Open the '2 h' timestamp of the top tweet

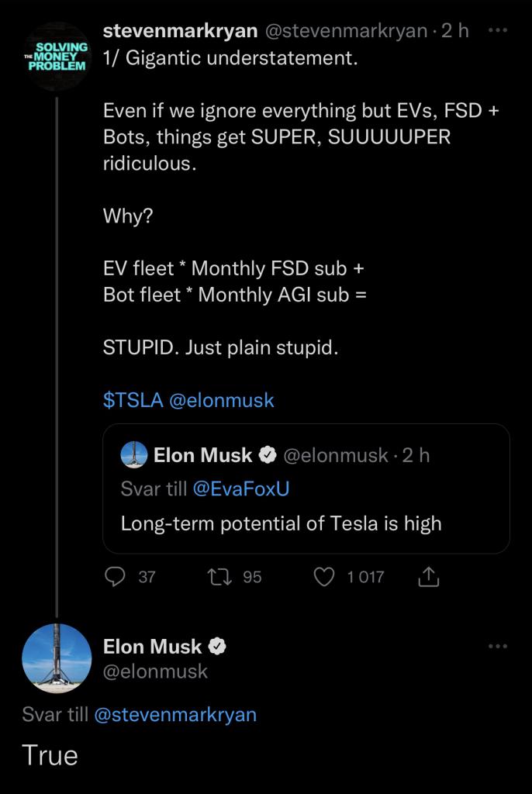[x=454, y=30]
